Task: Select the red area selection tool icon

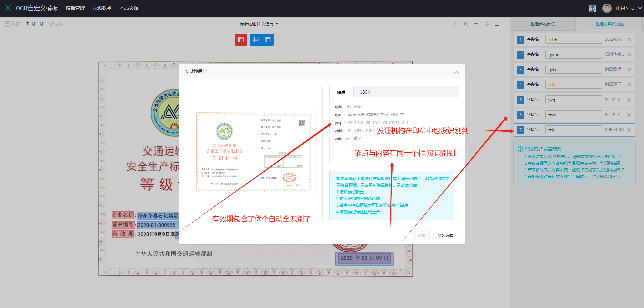Action: 241,40
